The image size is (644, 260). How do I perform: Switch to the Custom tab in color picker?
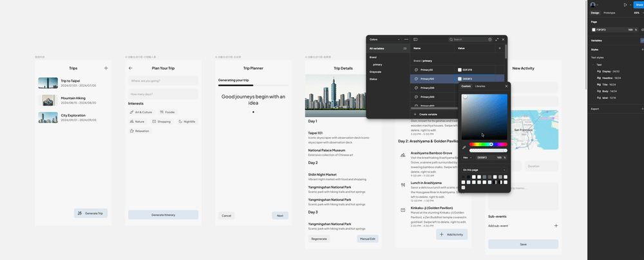tap(466, 86)
